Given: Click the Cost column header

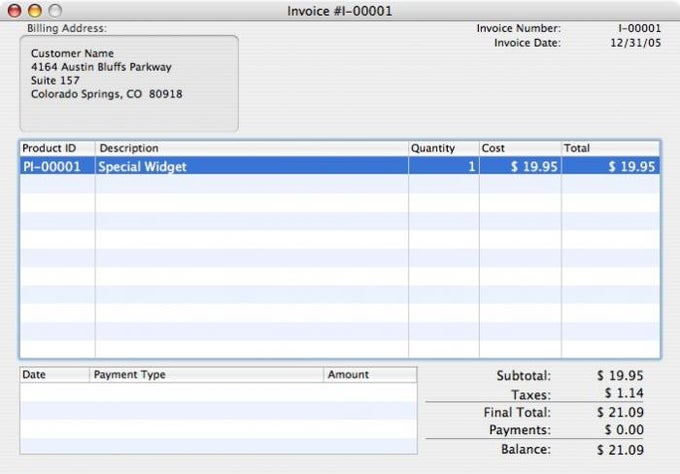Looking at the screenshot, I should tap(520, 148).
